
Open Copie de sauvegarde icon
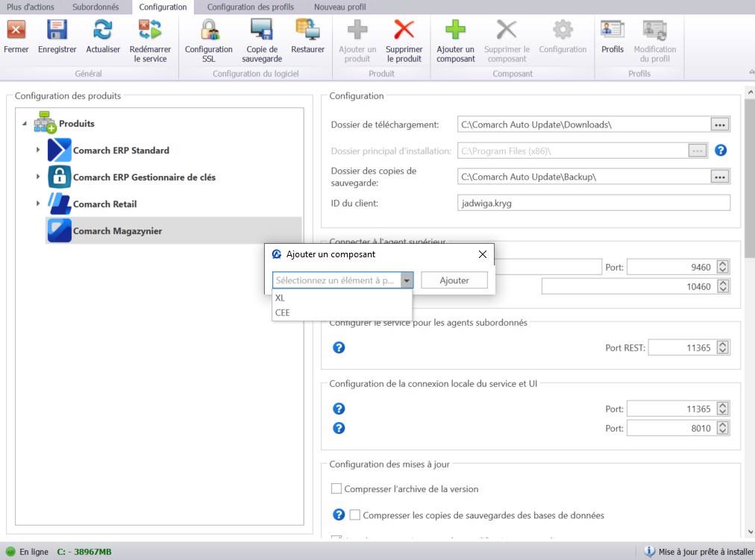coord(261,30)
